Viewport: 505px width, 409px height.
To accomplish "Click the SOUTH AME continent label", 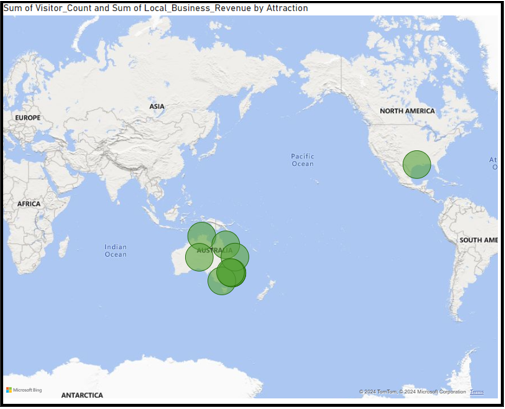I will tap(478, 240).
